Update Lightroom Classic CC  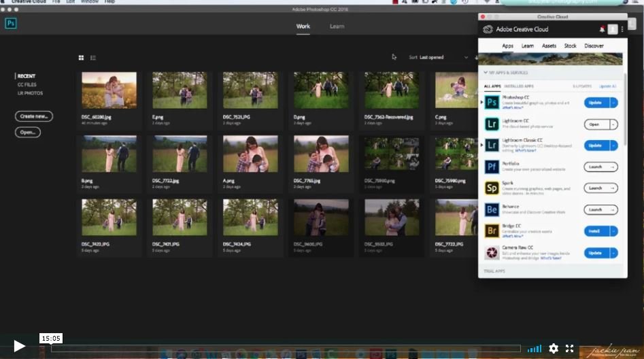pyautogui.click(x=596, y=146)
